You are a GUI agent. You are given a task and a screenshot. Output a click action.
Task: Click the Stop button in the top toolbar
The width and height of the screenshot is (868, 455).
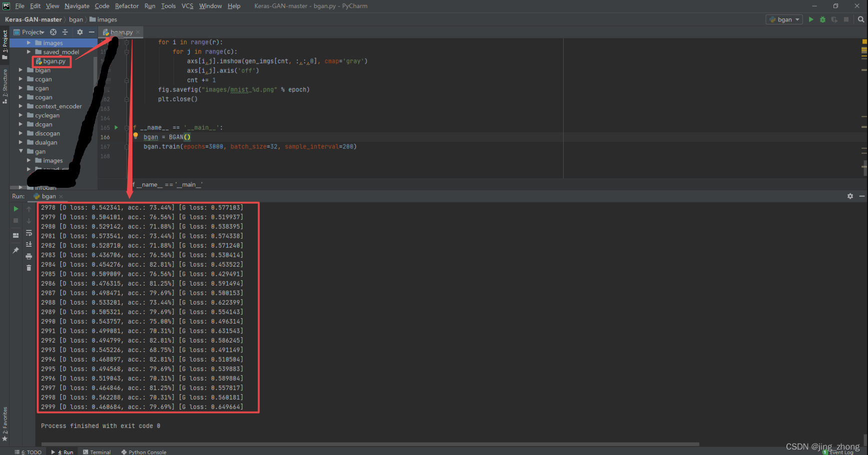pos(846,19)
